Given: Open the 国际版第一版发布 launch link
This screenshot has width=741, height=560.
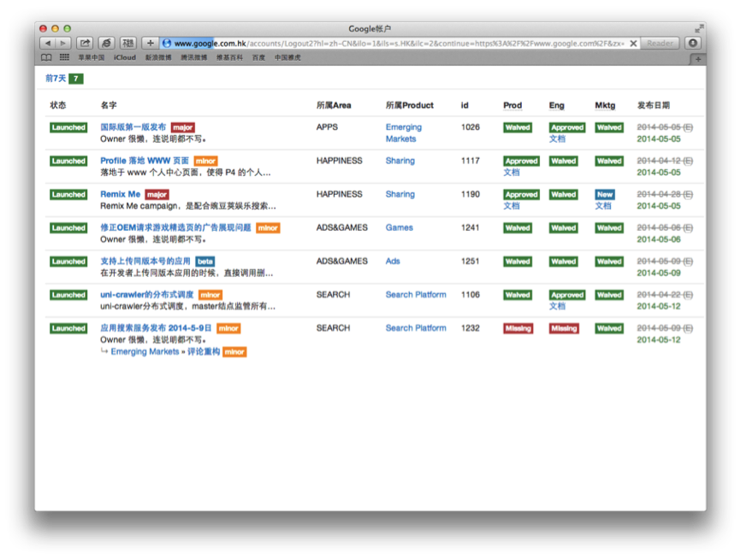Looking at the screenshot, I should [x=133, y=127].
